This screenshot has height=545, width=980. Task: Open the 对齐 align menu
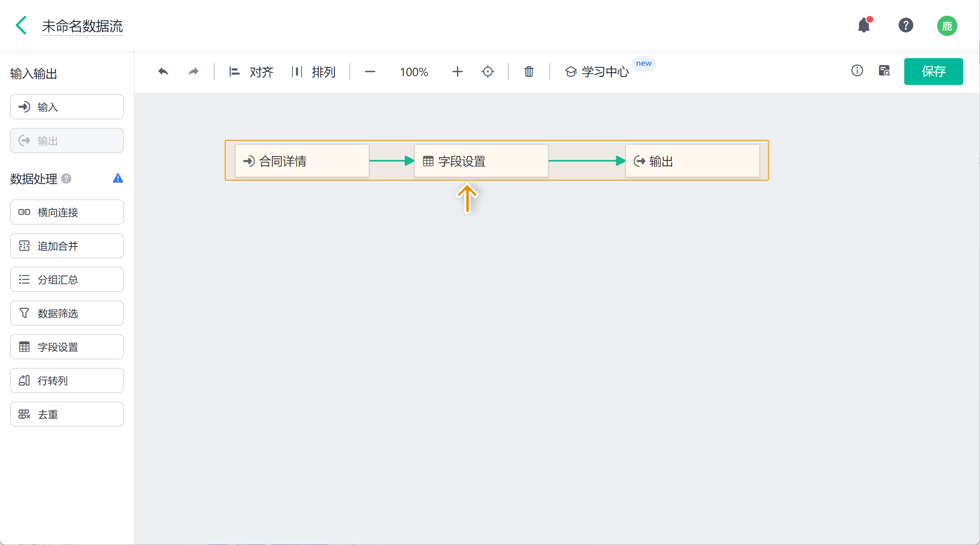point(251,72)
